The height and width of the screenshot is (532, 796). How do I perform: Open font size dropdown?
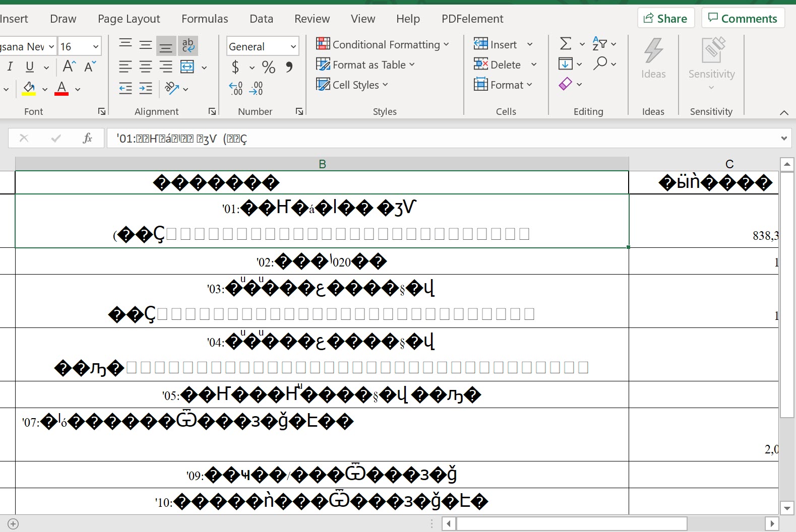pos(95,46)
